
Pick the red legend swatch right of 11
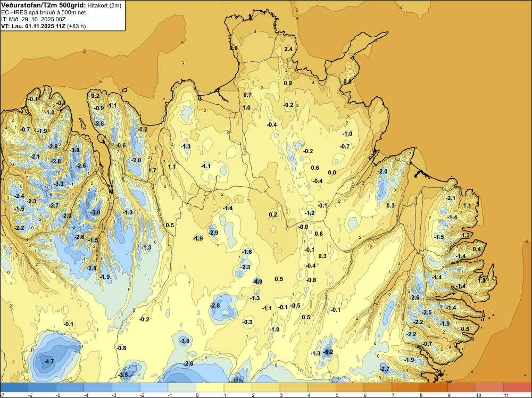click(518, 387)
